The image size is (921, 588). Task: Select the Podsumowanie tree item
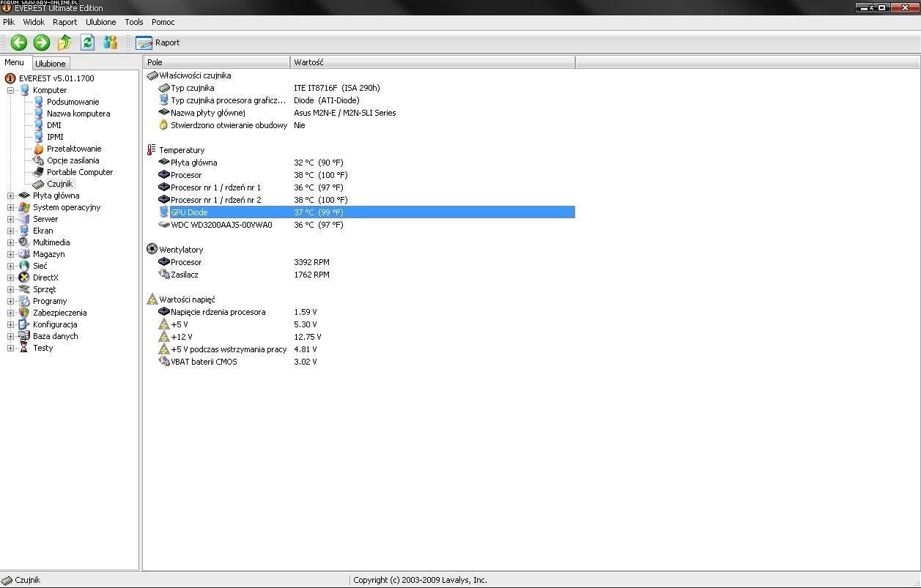[73, 102]
